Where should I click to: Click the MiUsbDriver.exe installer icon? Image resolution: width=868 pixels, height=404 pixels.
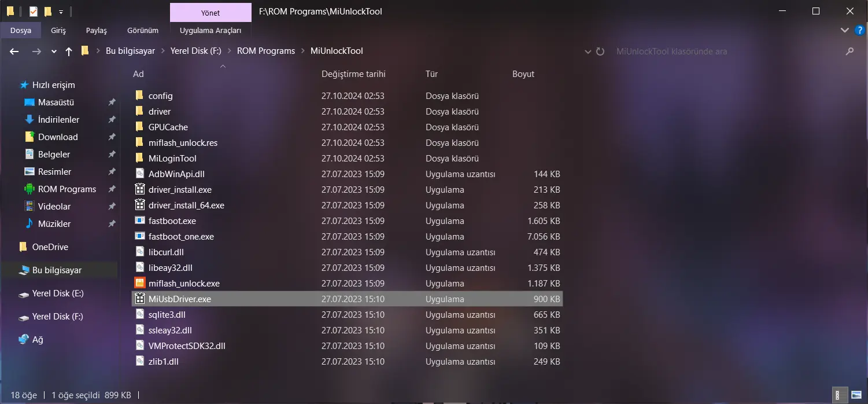tap(139, 299)
